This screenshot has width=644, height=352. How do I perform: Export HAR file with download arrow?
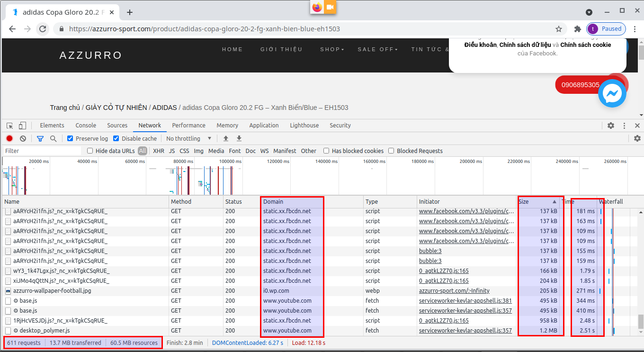(239, 138)
